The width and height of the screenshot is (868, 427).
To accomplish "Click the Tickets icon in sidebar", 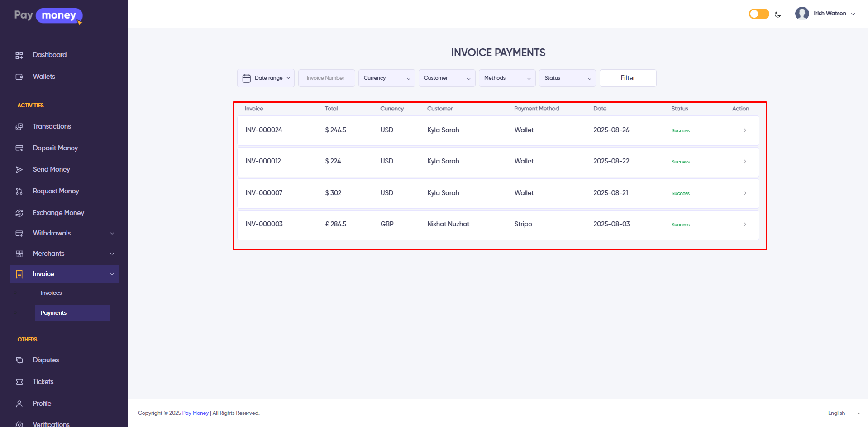I will (x=19, y=382).
